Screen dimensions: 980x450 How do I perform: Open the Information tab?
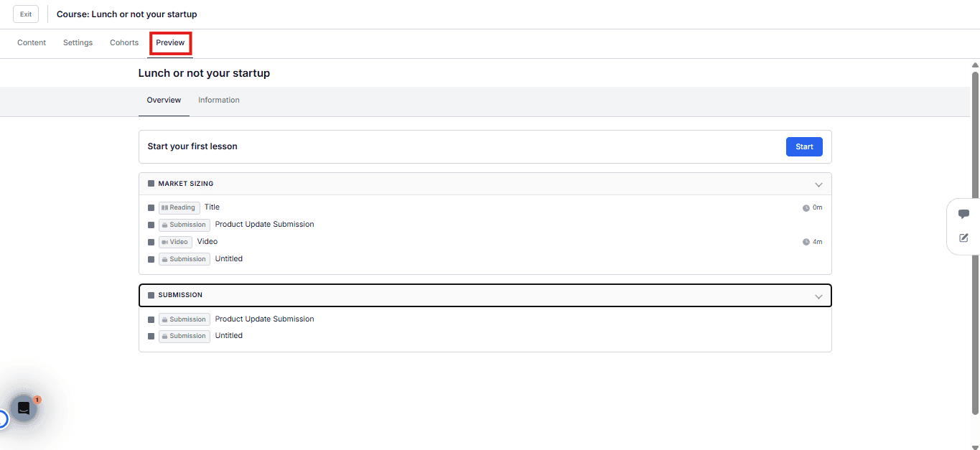219,100
